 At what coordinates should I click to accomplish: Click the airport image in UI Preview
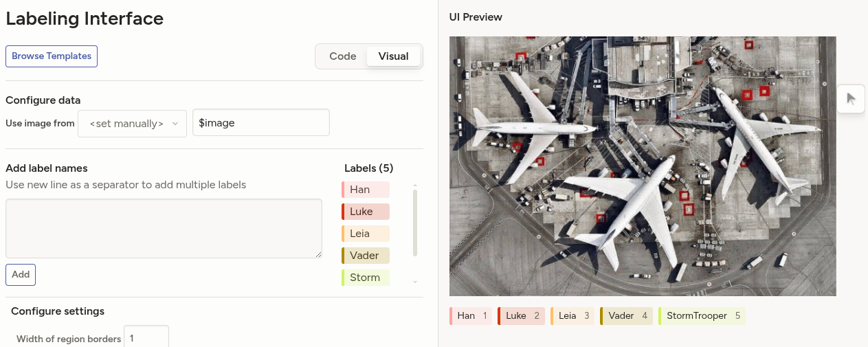(643, 166)
